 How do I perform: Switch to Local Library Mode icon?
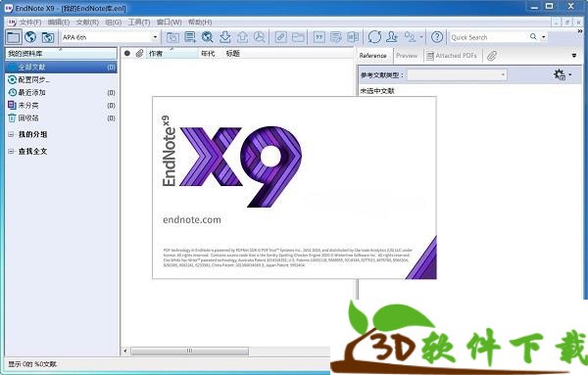pos(13,37)
